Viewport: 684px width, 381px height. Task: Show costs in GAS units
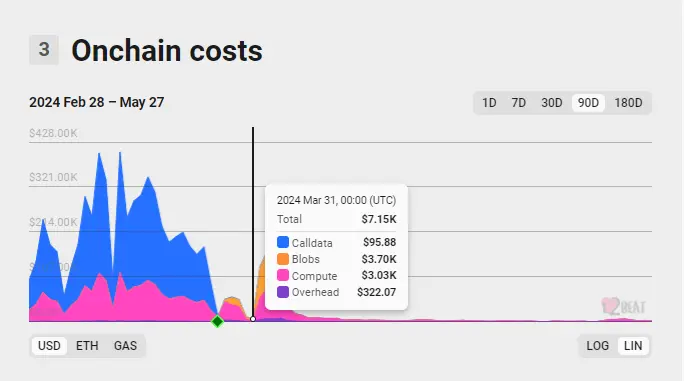tap(125, 346)
